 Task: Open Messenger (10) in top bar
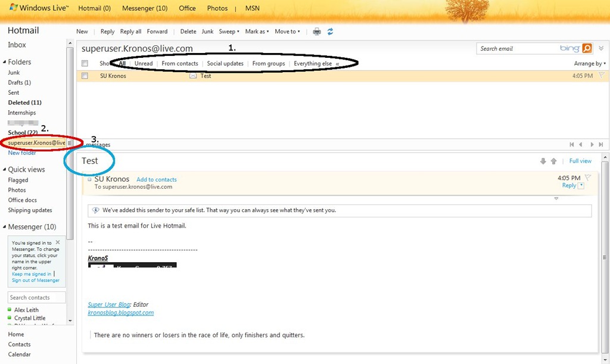pos(145,8)
